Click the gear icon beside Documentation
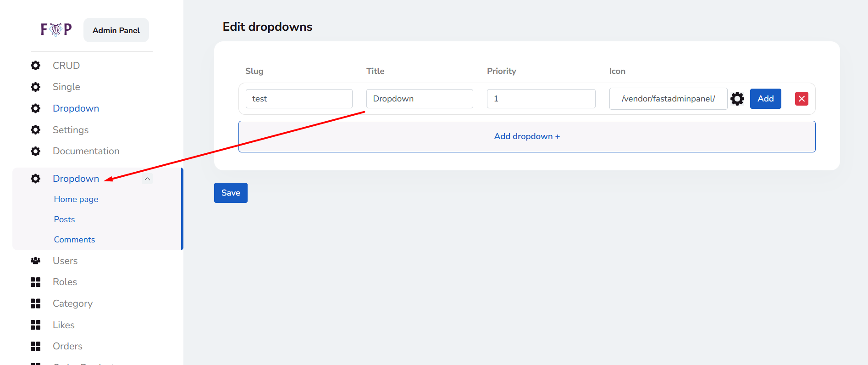 coord(35,151)
